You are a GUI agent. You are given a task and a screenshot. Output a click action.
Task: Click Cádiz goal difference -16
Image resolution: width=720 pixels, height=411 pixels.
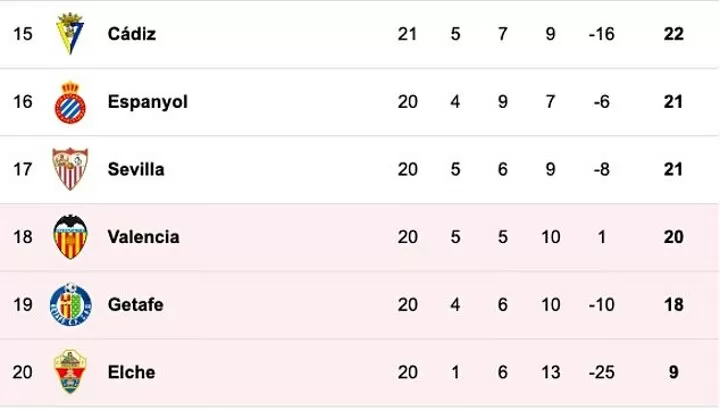click(x=602, y=34)
